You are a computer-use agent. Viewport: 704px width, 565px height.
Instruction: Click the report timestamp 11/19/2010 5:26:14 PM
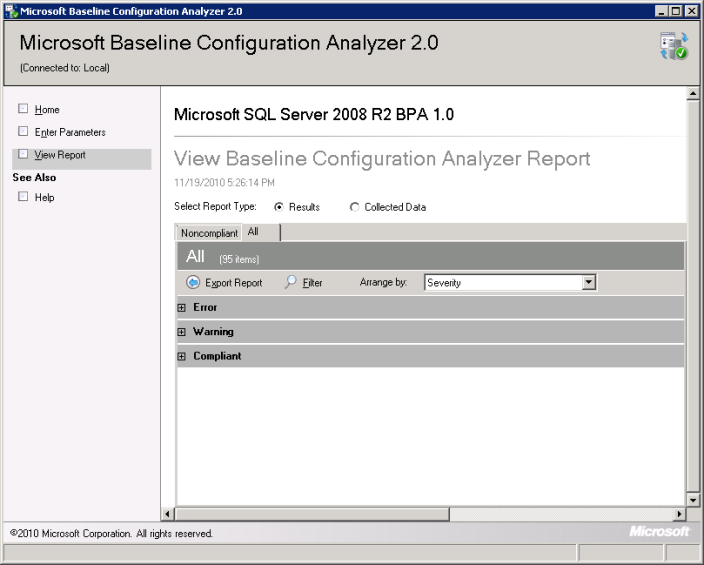(x=224, y=182)
